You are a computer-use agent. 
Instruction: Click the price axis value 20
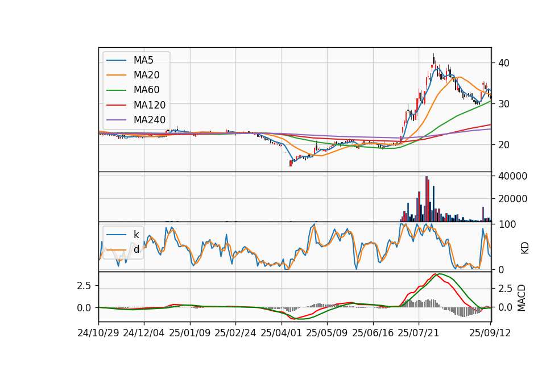(504, 145)
